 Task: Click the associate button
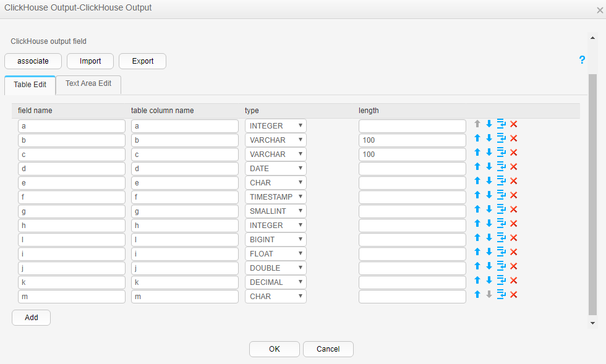pos(33,61)
